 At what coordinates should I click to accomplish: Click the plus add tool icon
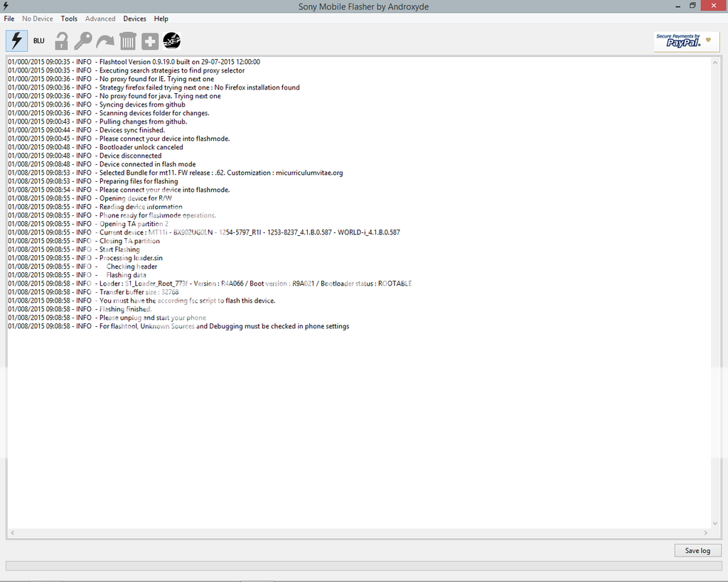[x=149, y=41]
